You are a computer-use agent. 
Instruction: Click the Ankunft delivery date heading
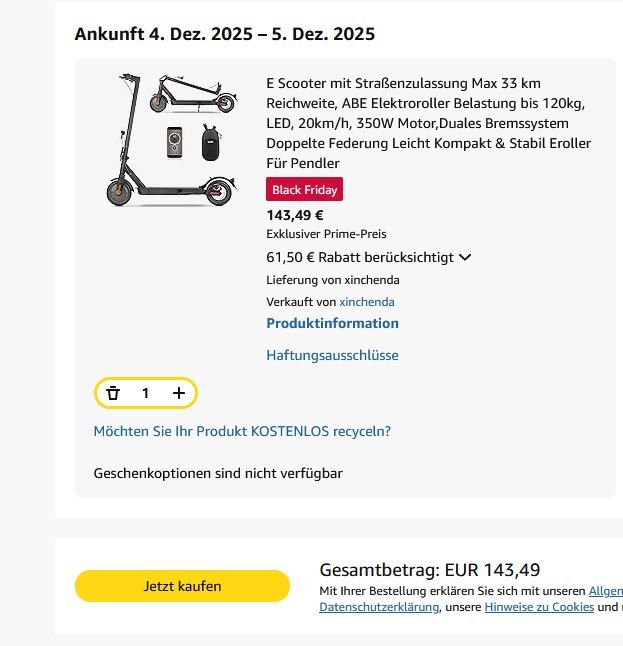(225, 34)
